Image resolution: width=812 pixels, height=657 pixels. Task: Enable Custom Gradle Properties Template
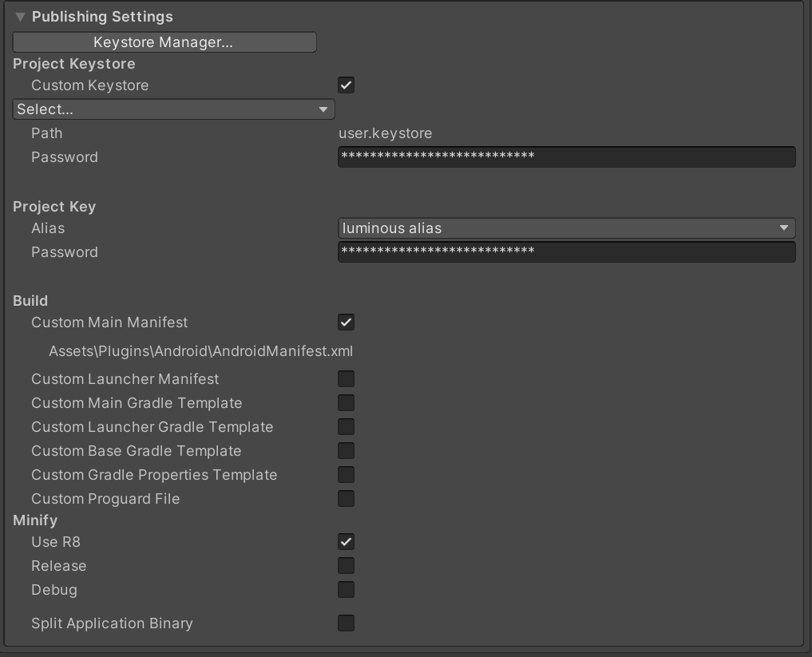pyautogui.click(x=346, y=475)
